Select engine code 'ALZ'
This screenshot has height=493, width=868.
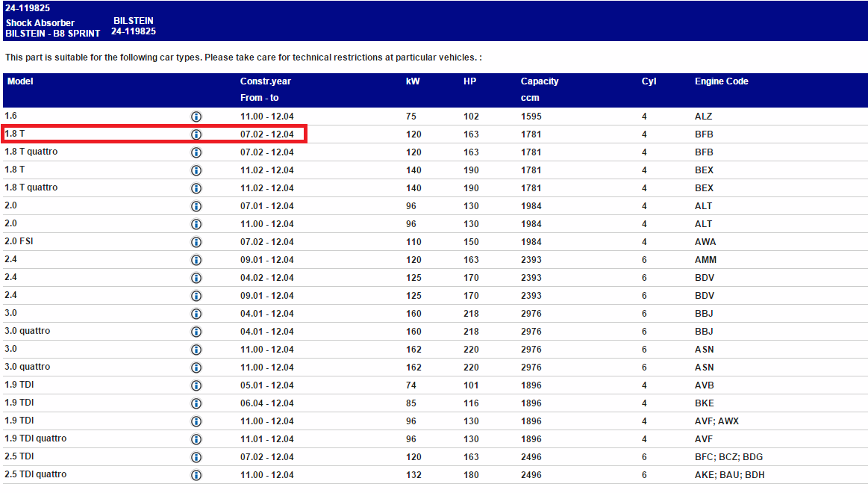(704, 117)
